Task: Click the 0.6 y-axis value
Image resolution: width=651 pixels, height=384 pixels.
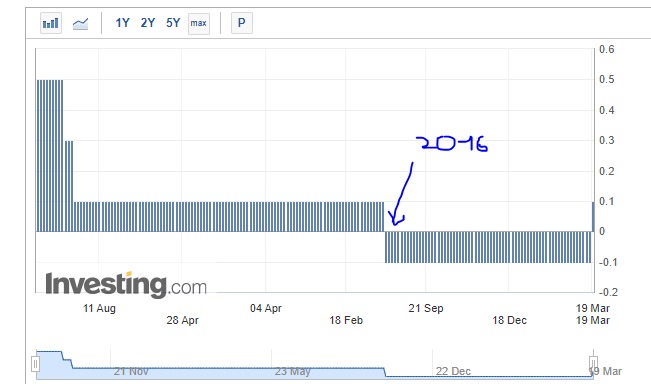Action: [607, 49]
